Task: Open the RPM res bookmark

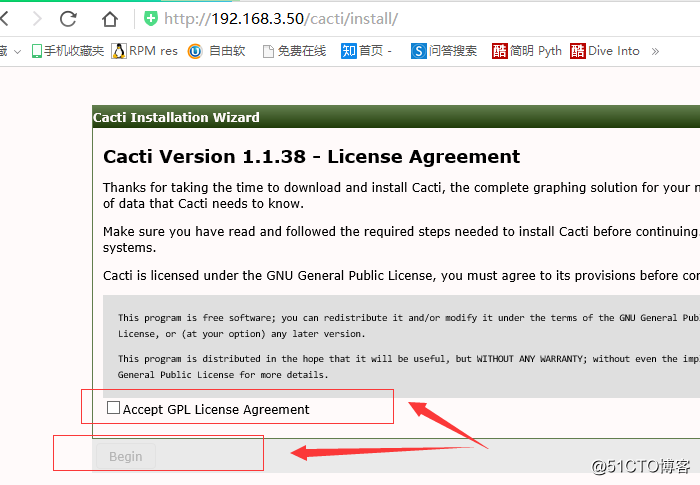Action: point(144,51)
